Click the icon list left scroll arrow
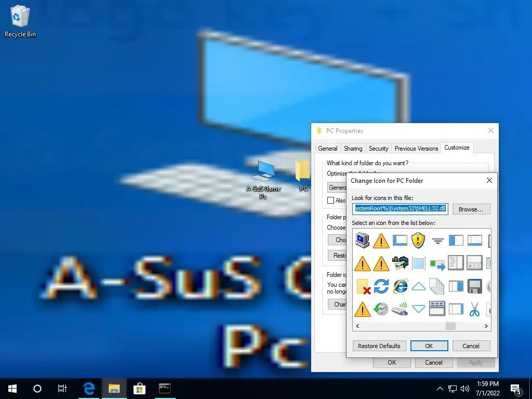 tap(357, 326)
